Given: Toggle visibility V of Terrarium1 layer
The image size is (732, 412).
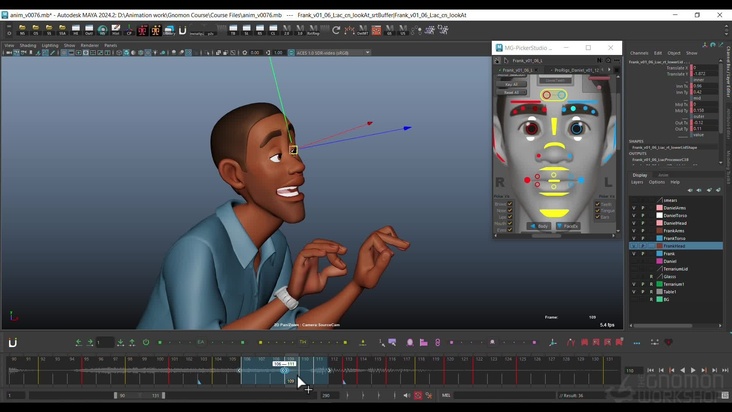Looking at the screenshot, I should click(x=633, y=284).
